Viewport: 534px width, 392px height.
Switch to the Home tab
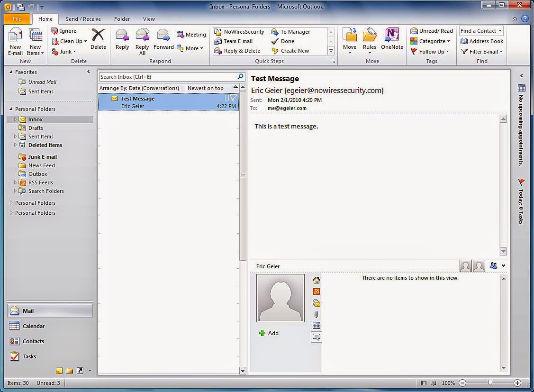45,19
